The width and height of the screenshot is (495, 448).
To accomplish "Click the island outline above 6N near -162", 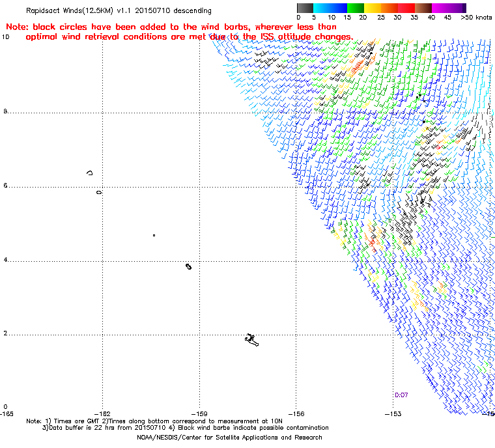I will pos(90,173).
